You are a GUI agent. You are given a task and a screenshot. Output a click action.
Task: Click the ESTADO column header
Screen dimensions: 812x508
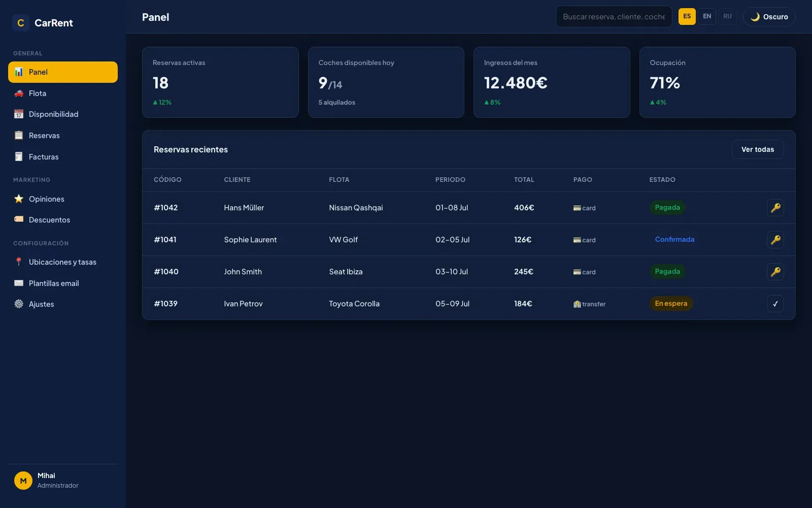662,180
